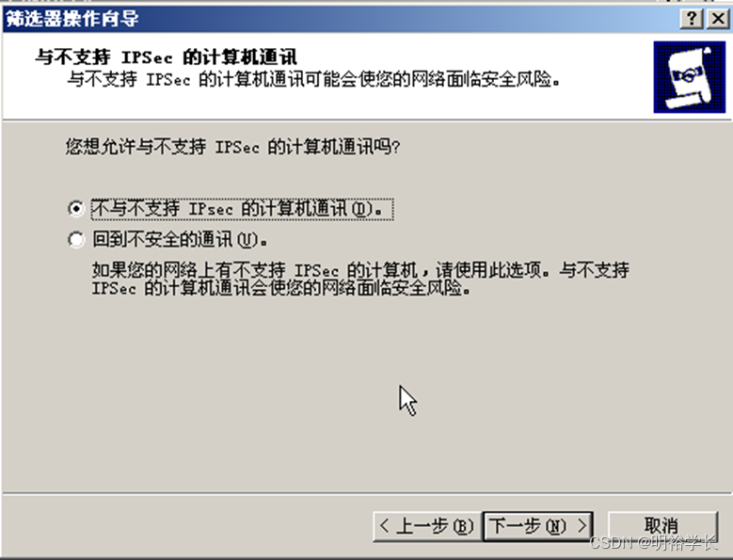Cancel the wizard with 取消 button
Screen dimensions: 733x560
[661, 526]
